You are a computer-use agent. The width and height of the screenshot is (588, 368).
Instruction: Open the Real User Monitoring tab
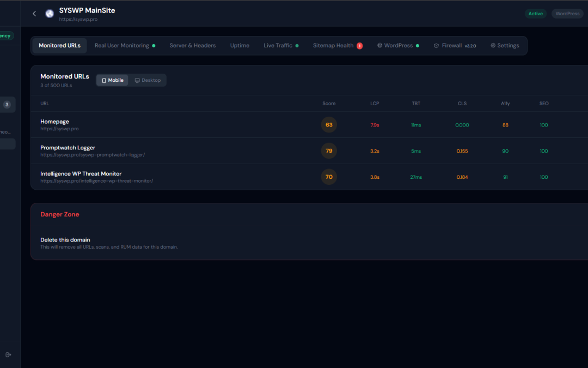pos(125,45)
